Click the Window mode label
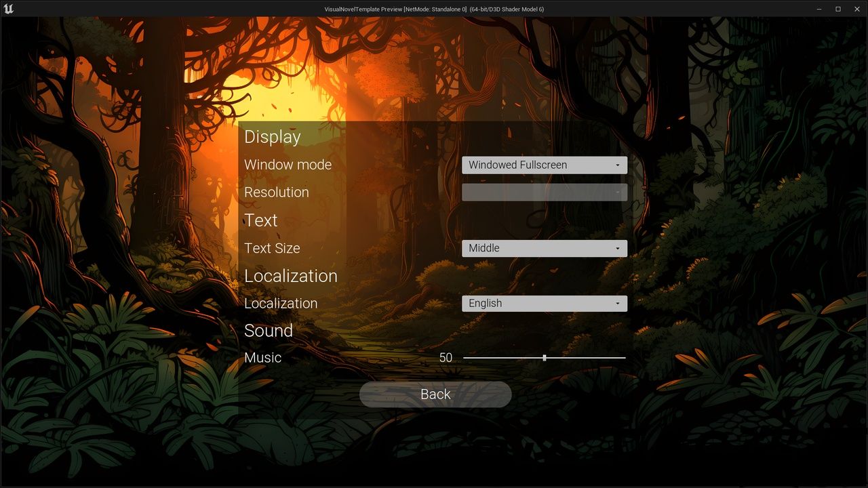 click(x=288, y=165)
